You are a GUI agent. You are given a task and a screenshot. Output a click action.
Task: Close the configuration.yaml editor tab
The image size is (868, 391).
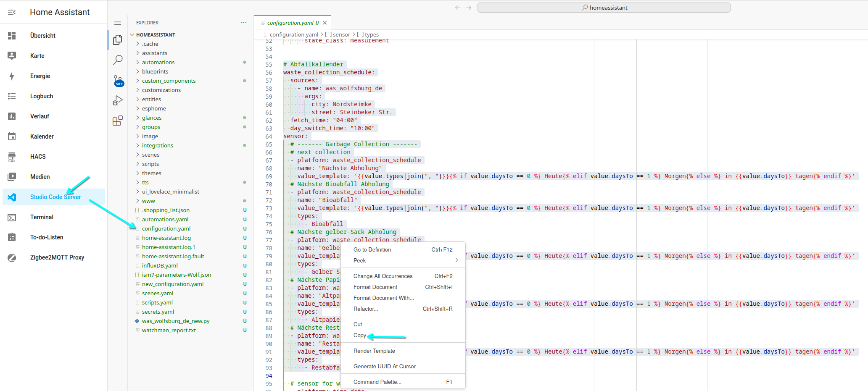click(325, 23)
